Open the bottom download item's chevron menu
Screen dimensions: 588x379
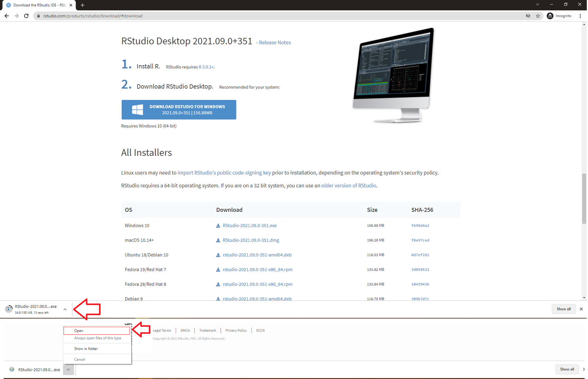click(x=68, y=369)
